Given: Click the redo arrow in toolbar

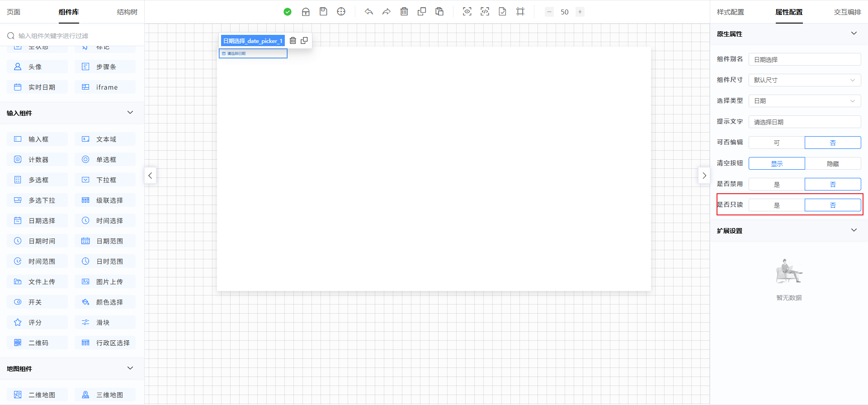Looking at the screenshot, I should tap(386, 12).
